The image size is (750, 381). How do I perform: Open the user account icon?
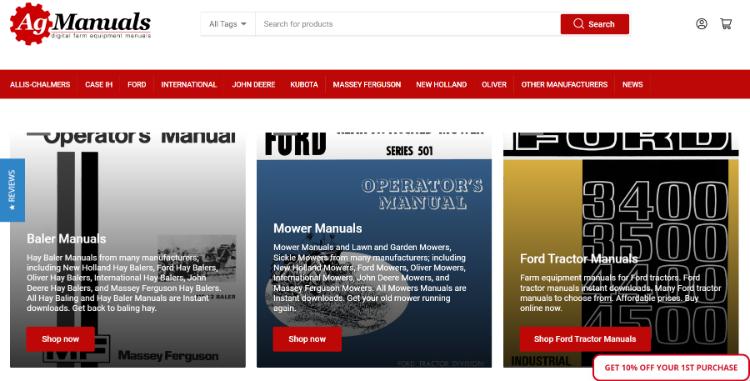tap(701, 23)
